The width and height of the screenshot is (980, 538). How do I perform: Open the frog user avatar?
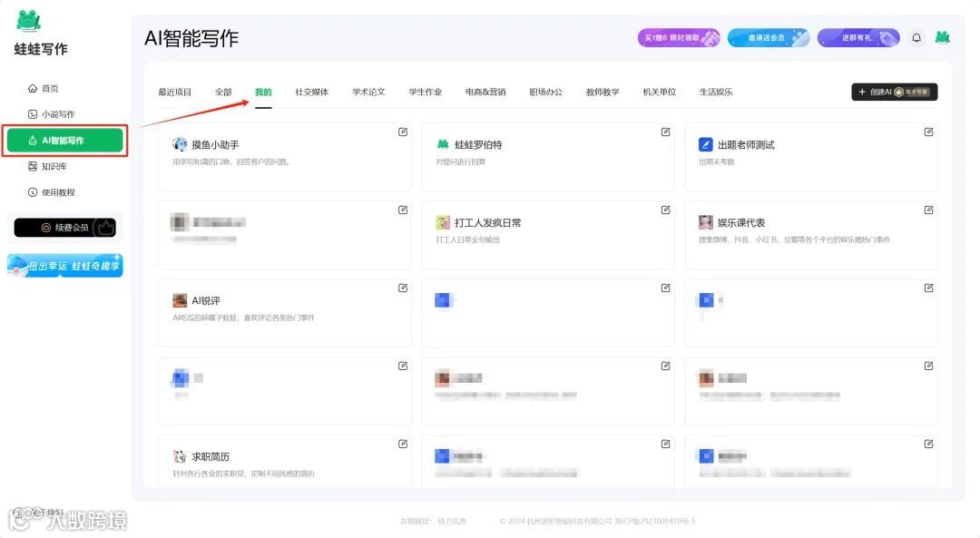pos(943,37)
